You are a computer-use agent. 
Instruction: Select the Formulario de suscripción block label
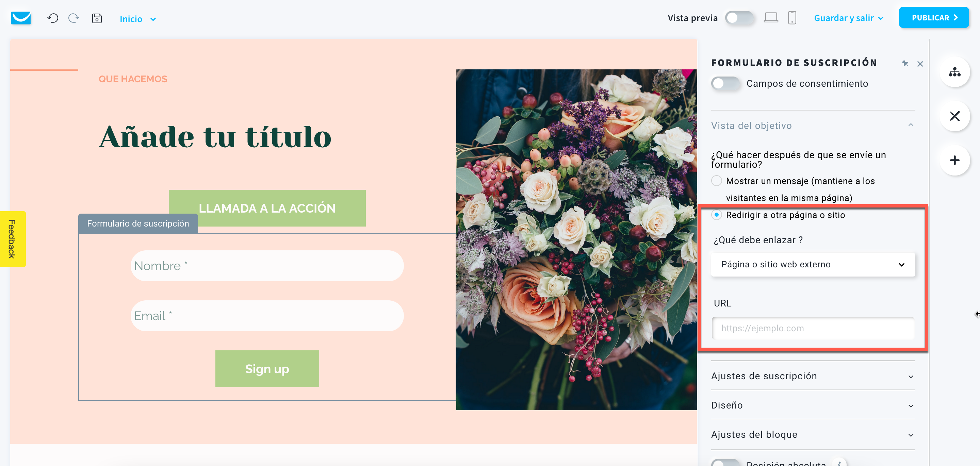pos(138,223)
